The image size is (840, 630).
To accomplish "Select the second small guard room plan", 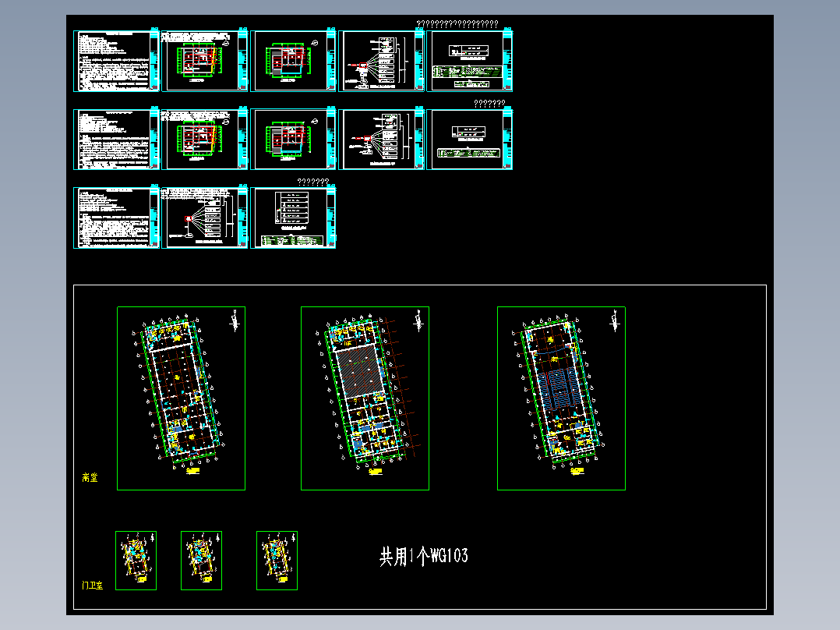I will pyautogui.click(x=201, y=561).
